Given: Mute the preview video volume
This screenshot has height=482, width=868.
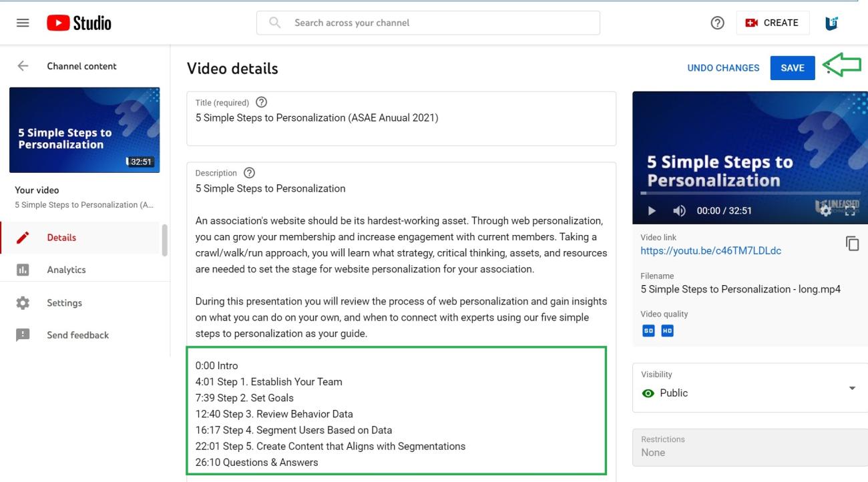Looking at the screenshot, I should pos(679,210).
